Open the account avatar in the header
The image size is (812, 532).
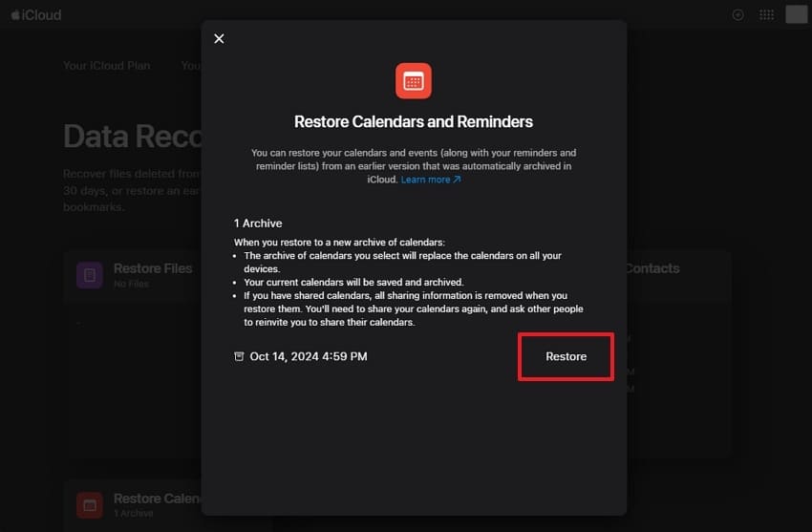point(796,14)
